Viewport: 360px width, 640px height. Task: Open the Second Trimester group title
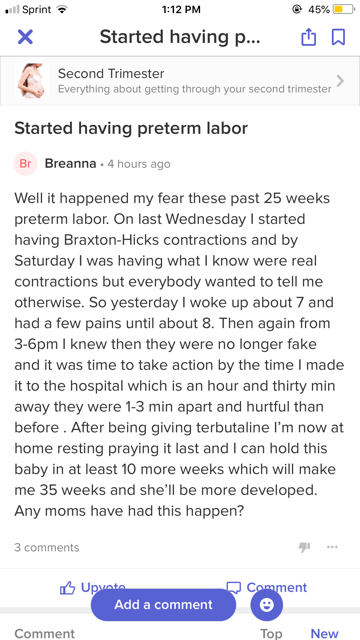[111, 73]
